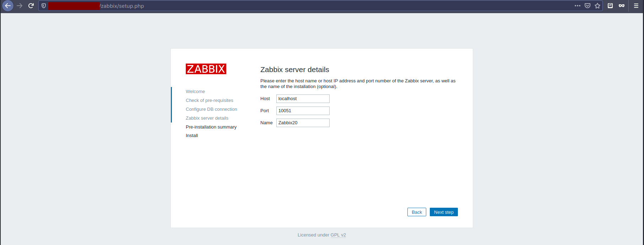Click the browser forward arrow
This screenshot has height=245, width=644.
(20, 6)
